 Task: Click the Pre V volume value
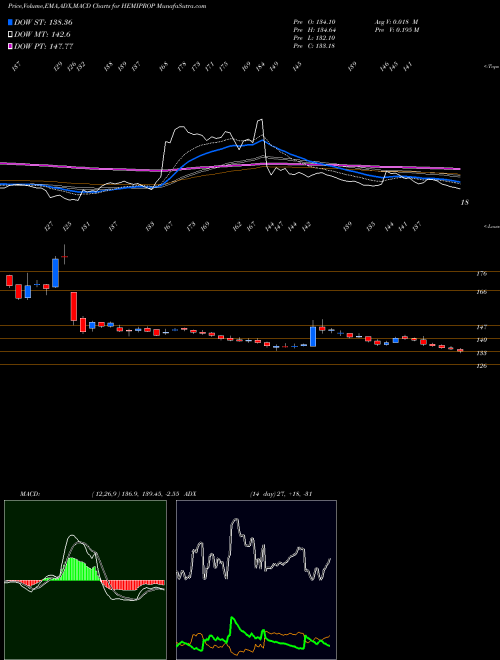point(407,30)
